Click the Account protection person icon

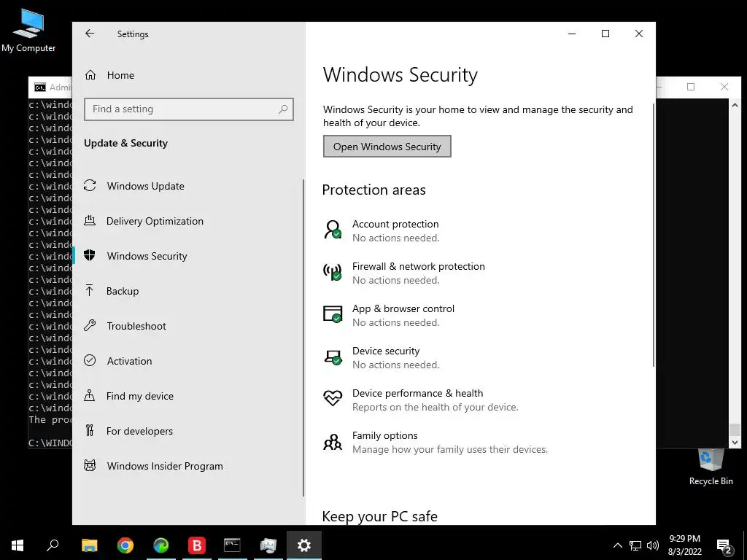[333, 230]
